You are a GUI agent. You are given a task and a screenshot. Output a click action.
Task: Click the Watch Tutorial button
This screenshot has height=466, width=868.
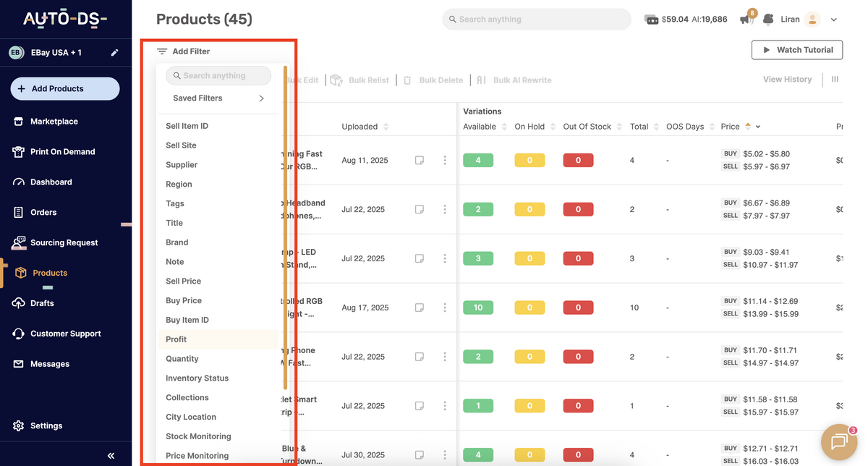pyautogui.click(x=797, y=50)
